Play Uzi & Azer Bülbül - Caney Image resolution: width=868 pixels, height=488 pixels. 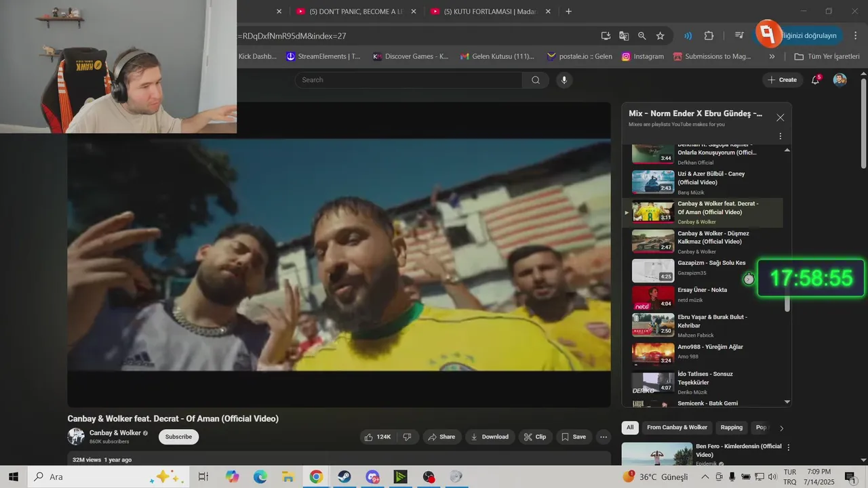coord(703,182)
